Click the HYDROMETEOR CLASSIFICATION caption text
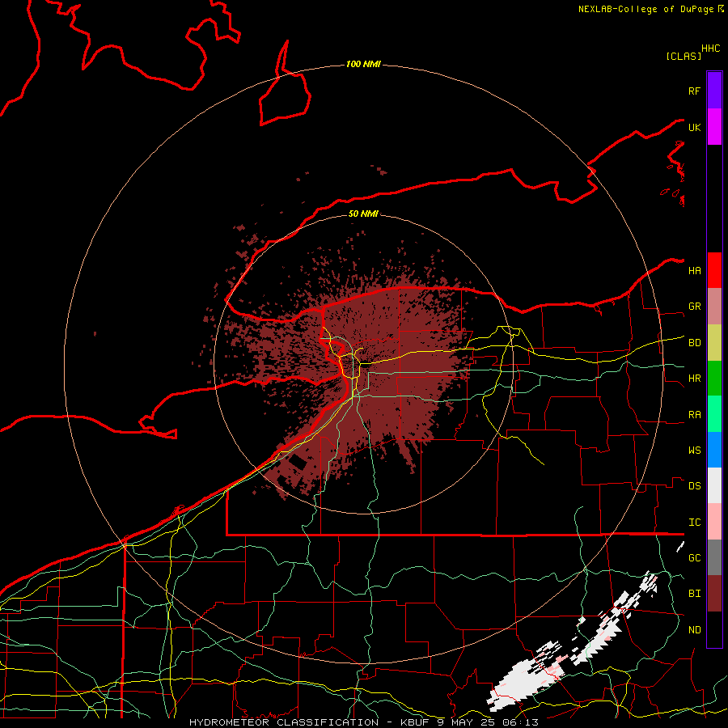This screenshot has width=728, height=728. pos(284,722)
